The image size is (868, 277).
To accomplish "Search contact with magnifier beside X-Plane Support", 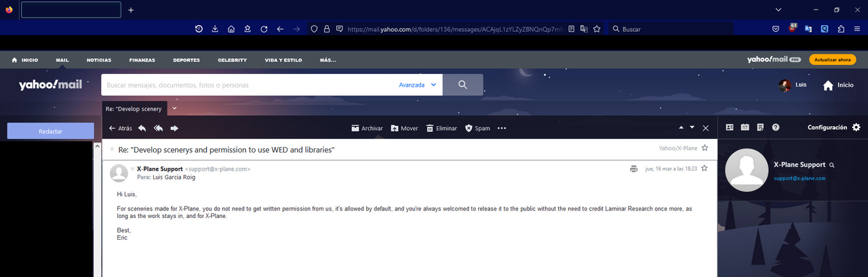I will [x=832, y=165].
